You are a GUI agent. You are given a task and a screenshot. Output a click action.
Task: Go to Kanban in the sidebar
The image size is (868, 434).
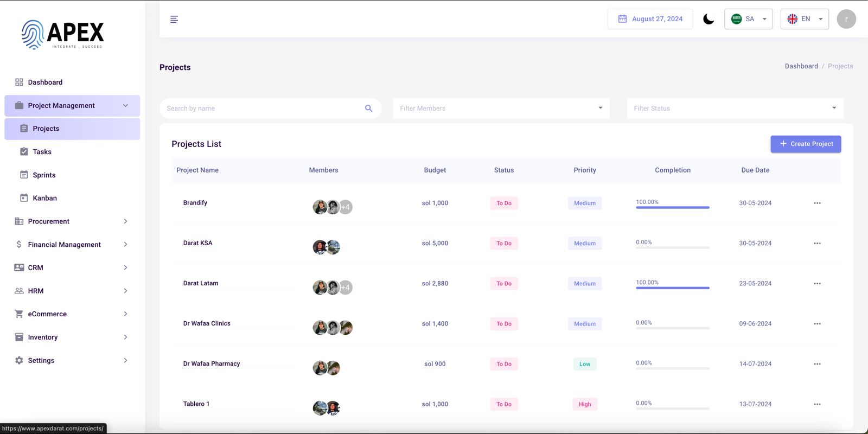pos(44,198)
